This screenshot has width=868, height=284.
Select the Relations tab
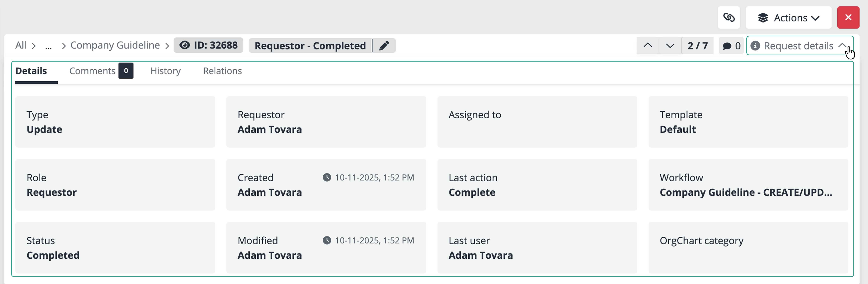tap(222, 71)
